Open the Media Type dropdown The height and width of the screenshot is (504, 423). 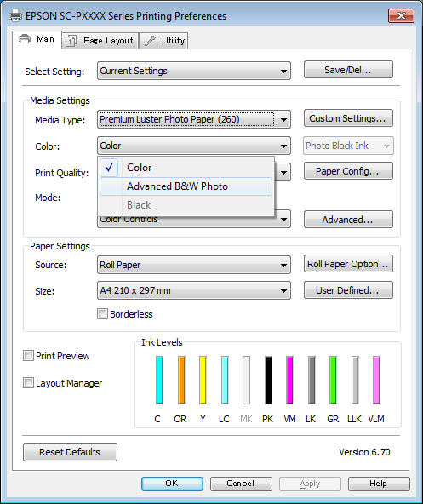click(x=194, y=119)
